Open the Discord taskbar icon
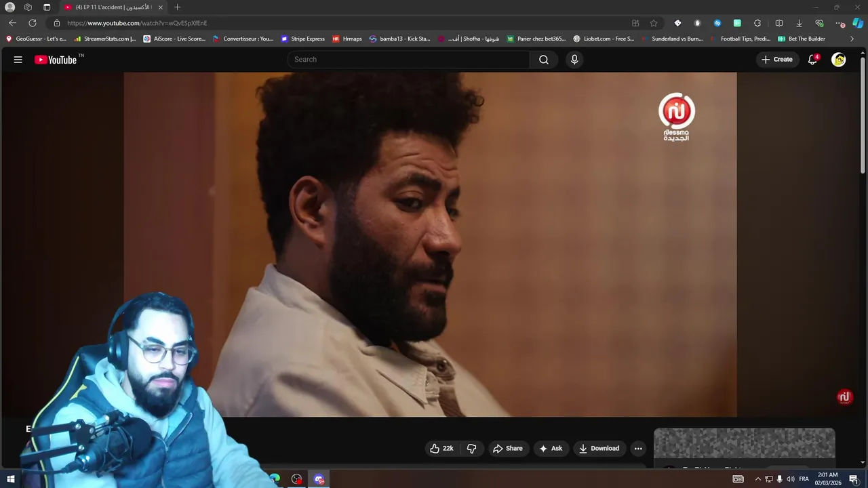Image resolution: width=868 pixels, height=488 pixels. (x=319, y=479)
